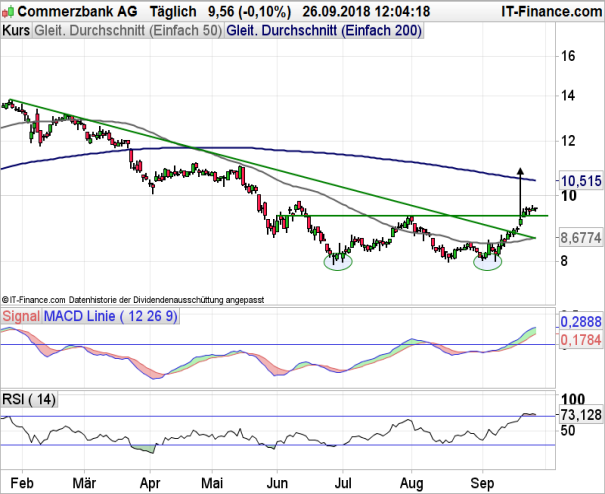The height and width of the screenshot is (494, 605).
Task: Click the Mai month axis label
Action: pos(213,483)
